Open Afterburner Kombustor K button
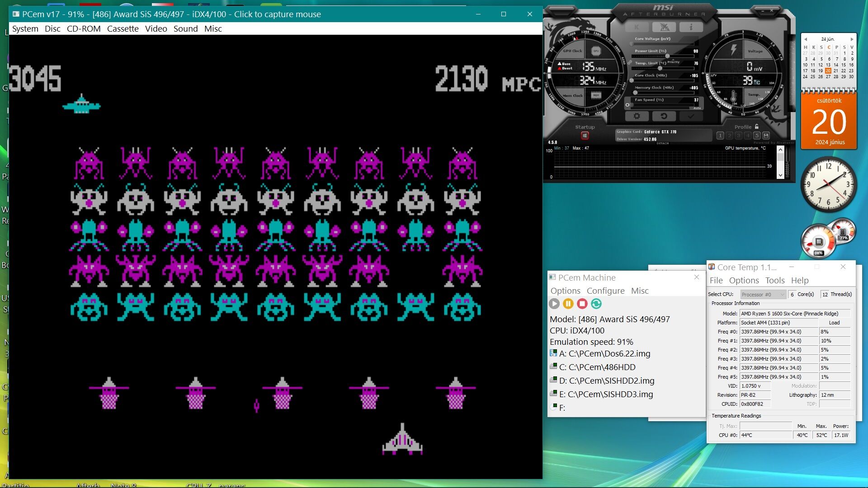 (x=637, y=27)
